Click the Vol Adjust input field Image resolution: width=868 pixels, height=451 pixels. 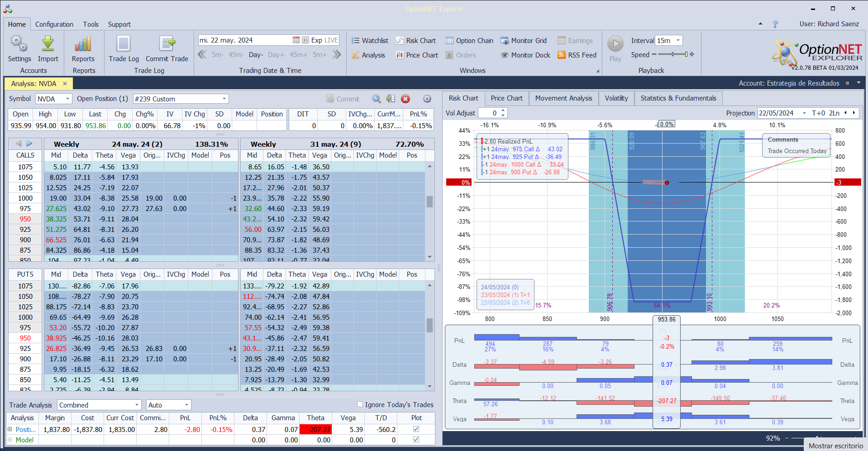click(490, 113)
